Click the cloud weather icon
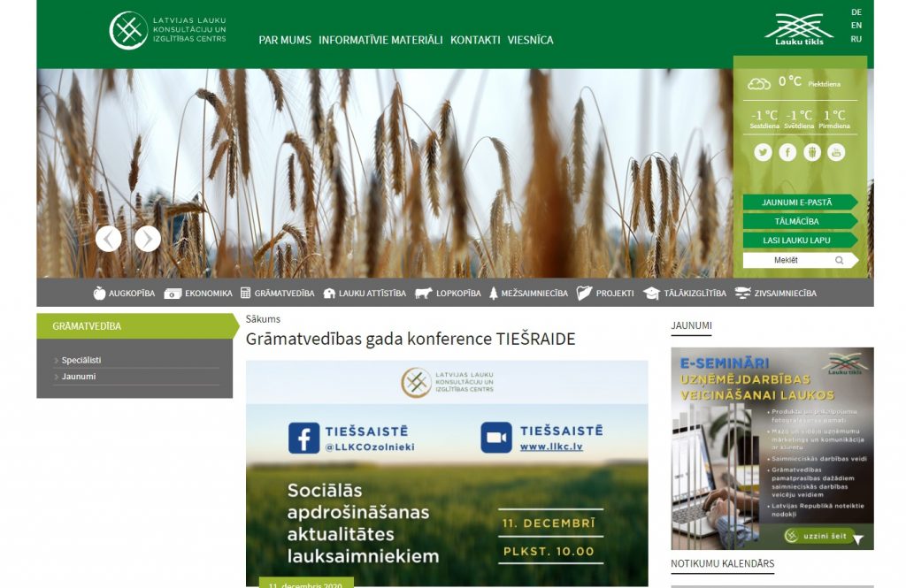 (759, 84)
